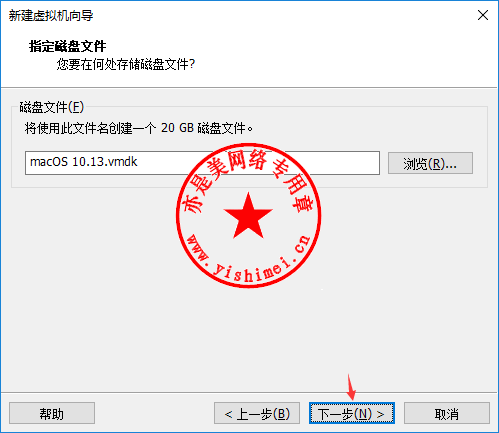
Task: Click the 新建虚拟机向导 window title
Action: point(51,15)
